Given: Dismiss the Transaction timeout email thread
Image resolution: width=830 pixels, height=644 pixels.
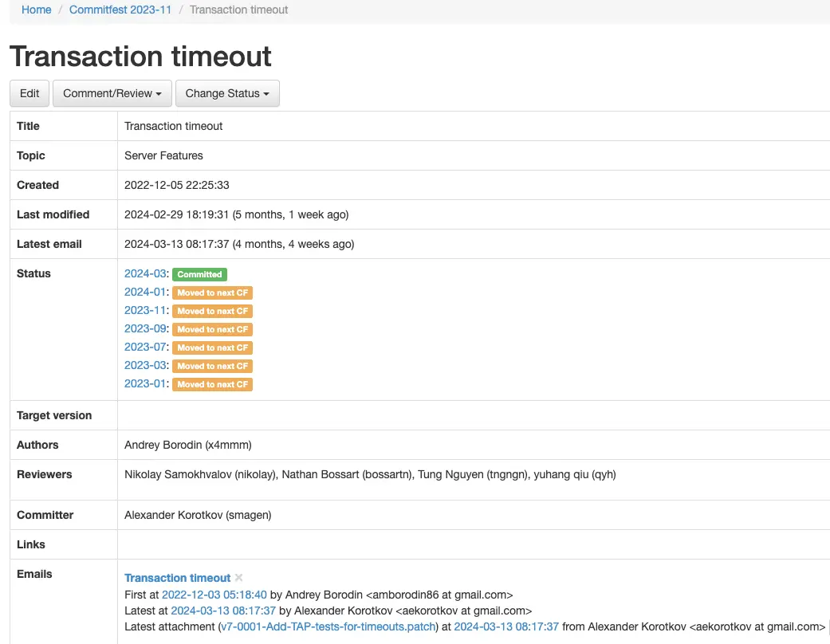Looking at the screenshot, I should [237, 579].
